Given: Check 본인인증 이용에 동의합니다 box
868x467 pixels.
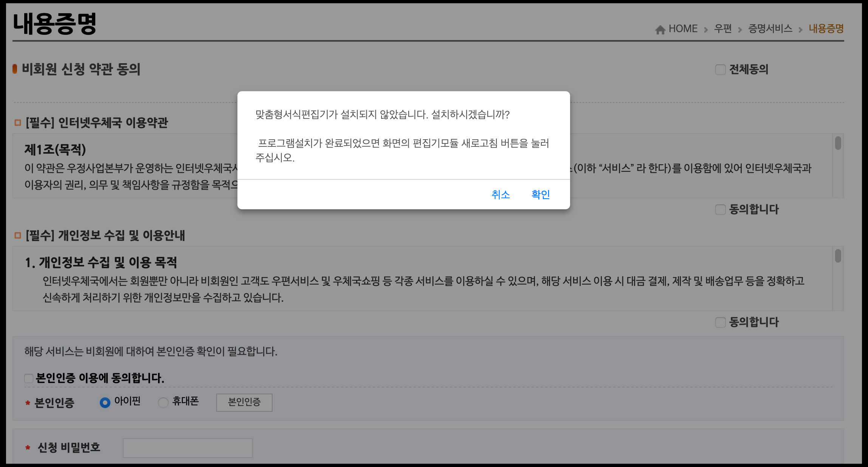Looking at the screenshot, I should tap(29, 378).
